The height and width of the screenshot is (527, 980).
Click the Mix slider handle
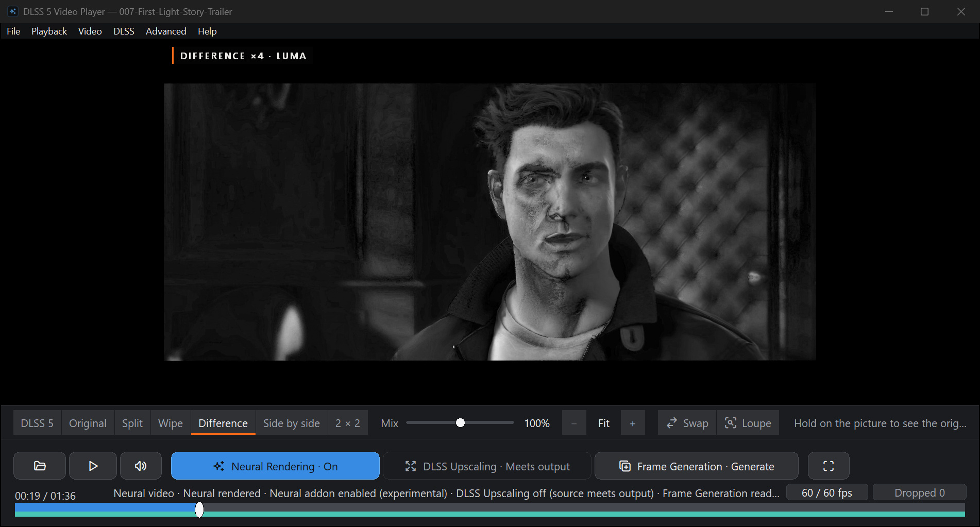(x=460, y=423)
